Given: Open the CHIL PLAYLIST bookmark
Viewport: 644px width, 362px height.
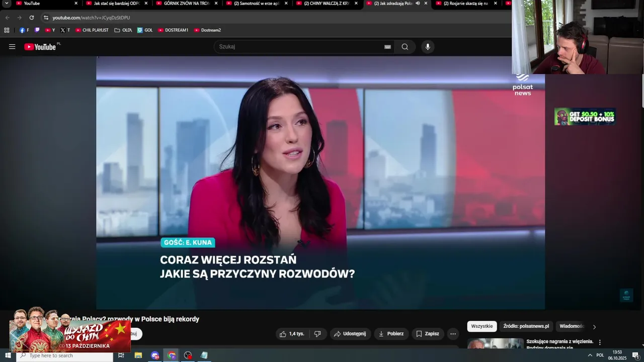Looking at the screenshot, I should (x=92, y=30).
